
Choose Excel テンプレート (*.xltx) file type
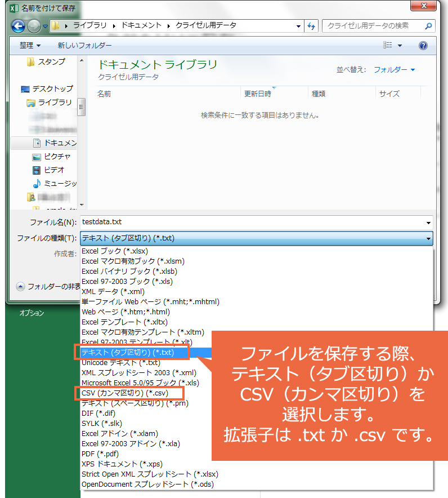[x=257, y=322]
